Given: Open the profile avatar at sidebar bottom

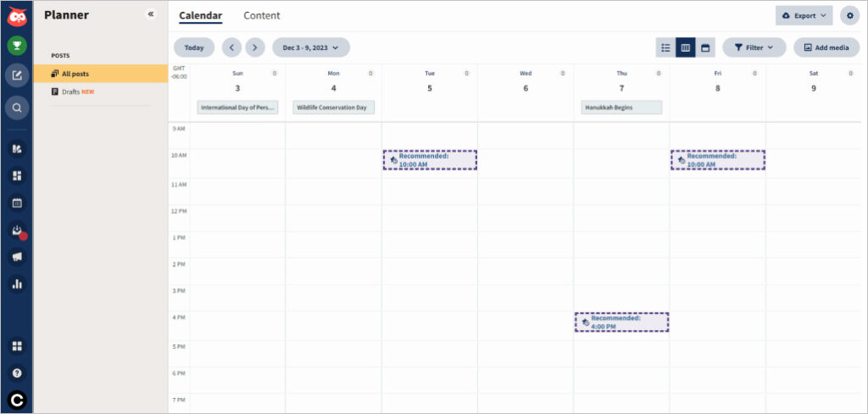Looking at the screenshot, I should pyautogui.click(x=17, y=400).
